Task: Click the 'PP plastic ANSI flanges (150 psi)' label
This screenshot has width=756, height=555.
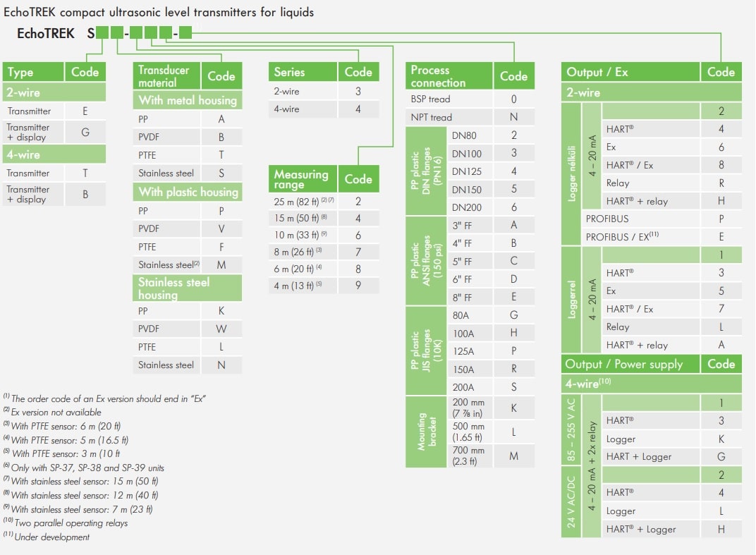Action: point(426,261)
